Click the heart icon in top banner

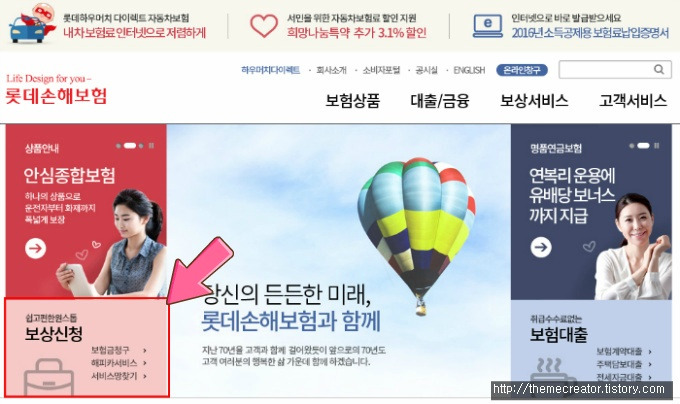coord(264,26)
